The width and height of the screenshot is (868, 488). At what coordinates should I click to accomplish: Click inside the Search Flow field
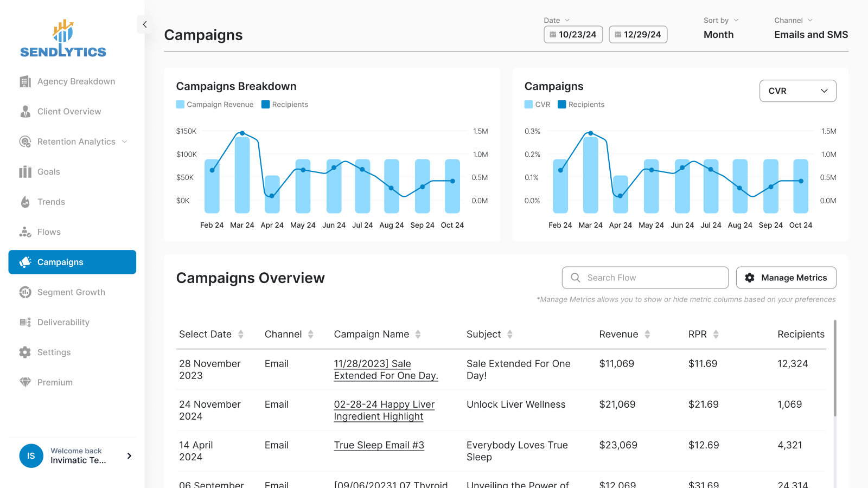[x=644, y=278]
